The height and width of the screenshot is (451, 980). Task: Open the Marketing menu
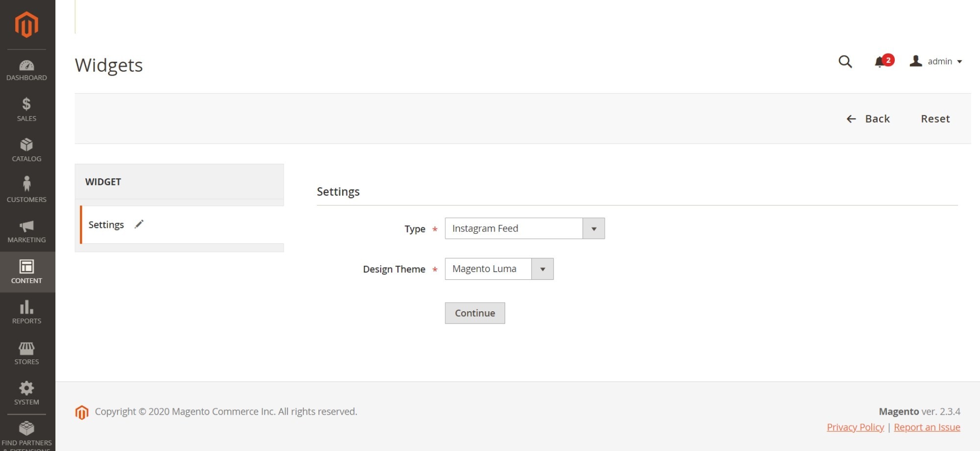click(x=26, y=231)
